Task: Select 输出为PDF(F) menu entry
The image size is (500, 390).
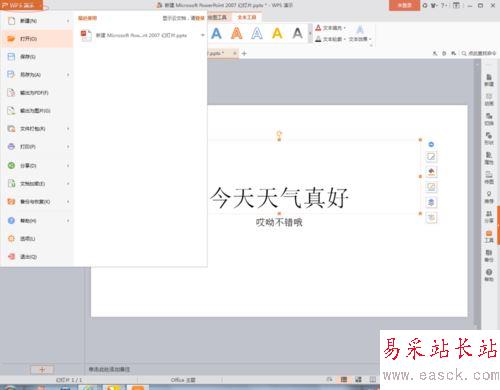Action: (37, 93)
